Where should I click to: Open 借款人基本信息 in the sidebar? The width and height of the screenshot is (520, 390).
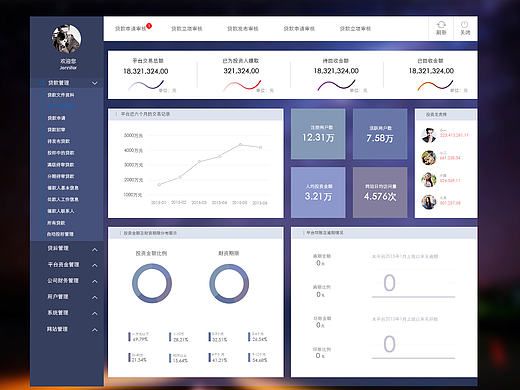tap(63, 188)
